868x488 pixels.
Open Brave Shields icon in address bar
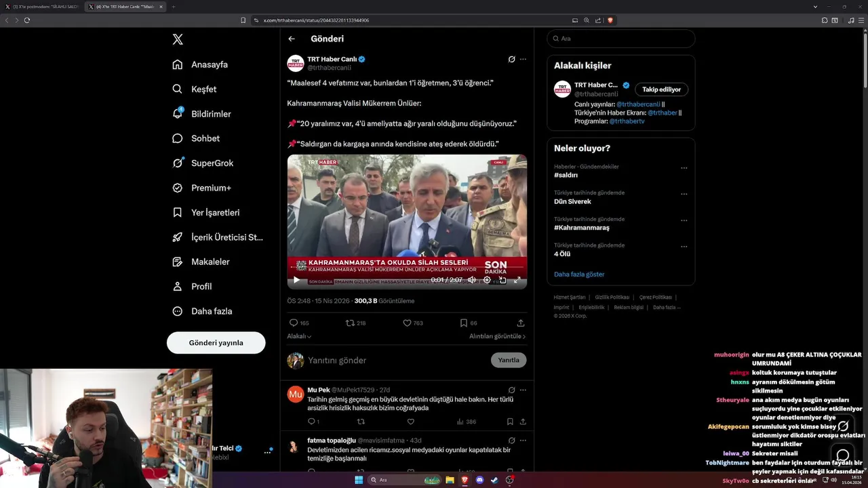click(x=610, y=20)
